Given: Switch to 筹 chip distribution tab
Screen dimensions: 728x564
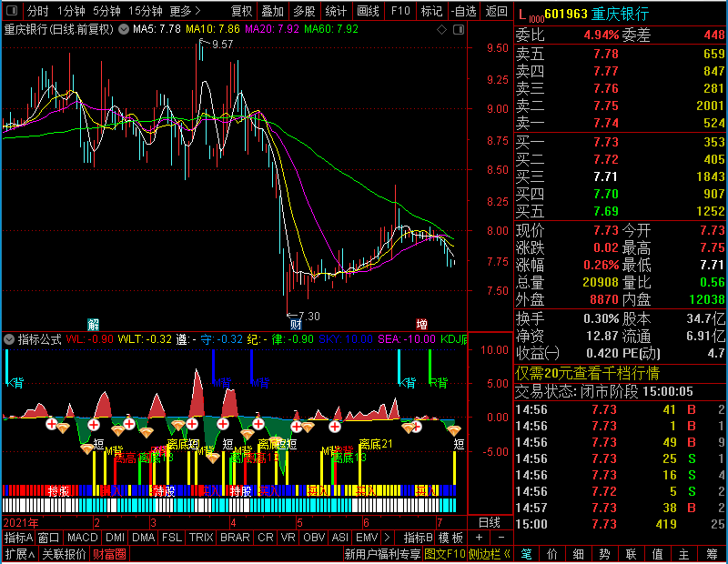Looking at the screenshot, I should tap(712, 554).
